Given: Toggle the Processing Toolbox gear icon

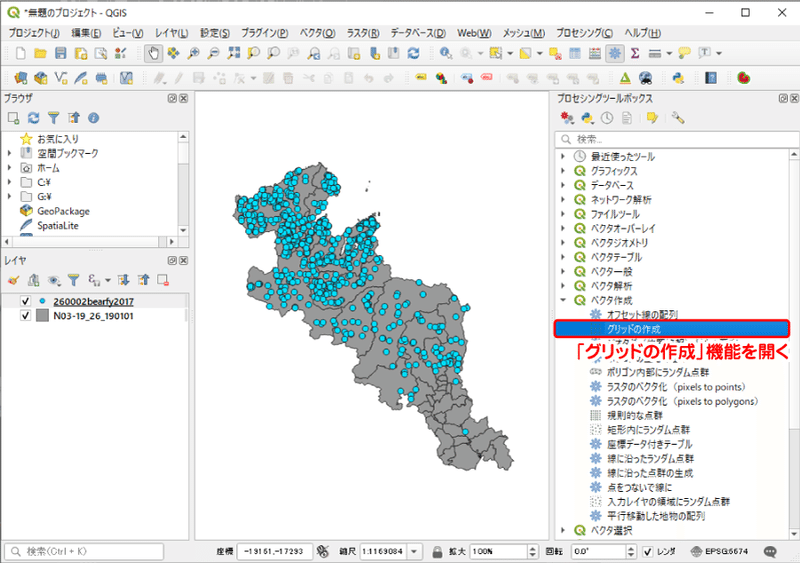Looking at the screenshot, I should tap(615, 53).
